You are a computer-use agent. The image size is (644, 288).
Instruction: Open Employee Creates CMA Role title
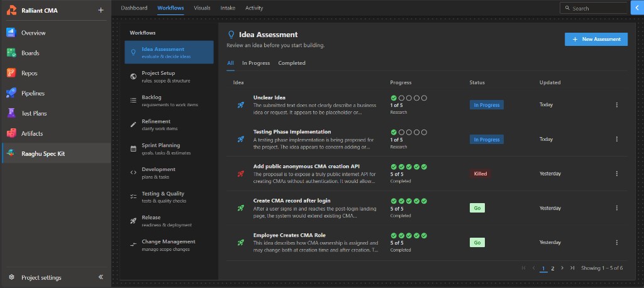(289, 235)
